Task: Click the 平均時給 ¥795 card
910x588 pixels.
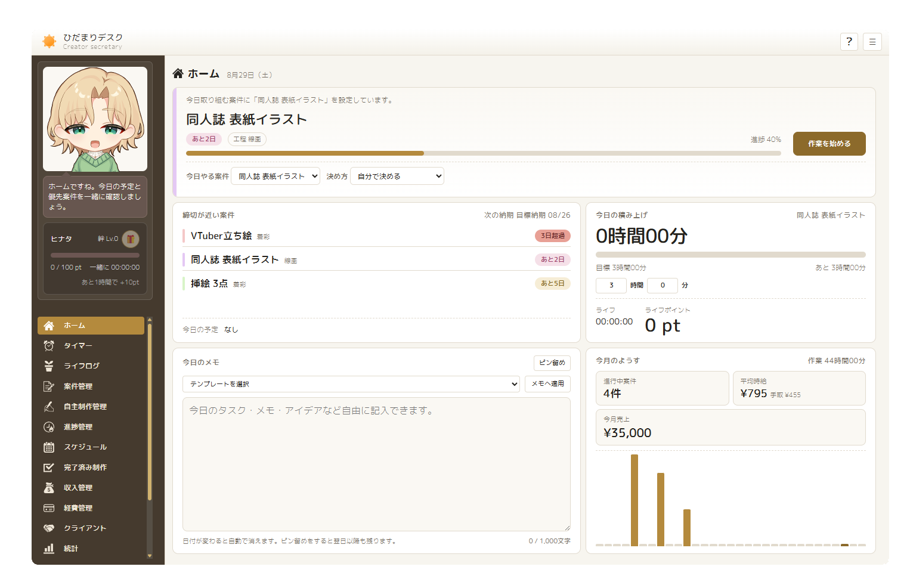Action: 799,388
